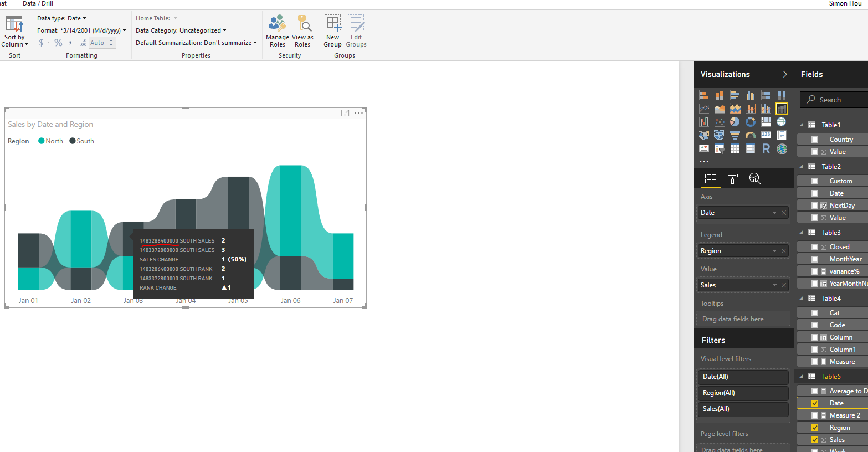Select the gauge visualization

[x=751, y=135]
